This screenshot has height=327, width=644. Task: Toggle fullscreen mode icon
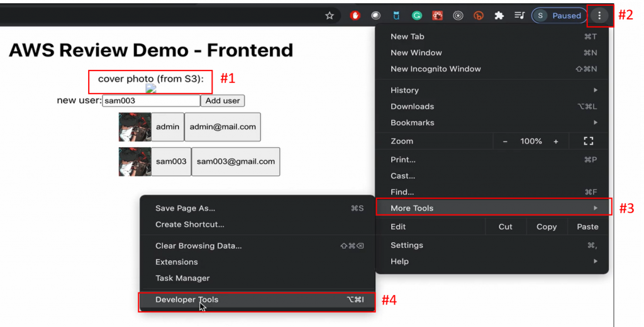click(589, 141)
